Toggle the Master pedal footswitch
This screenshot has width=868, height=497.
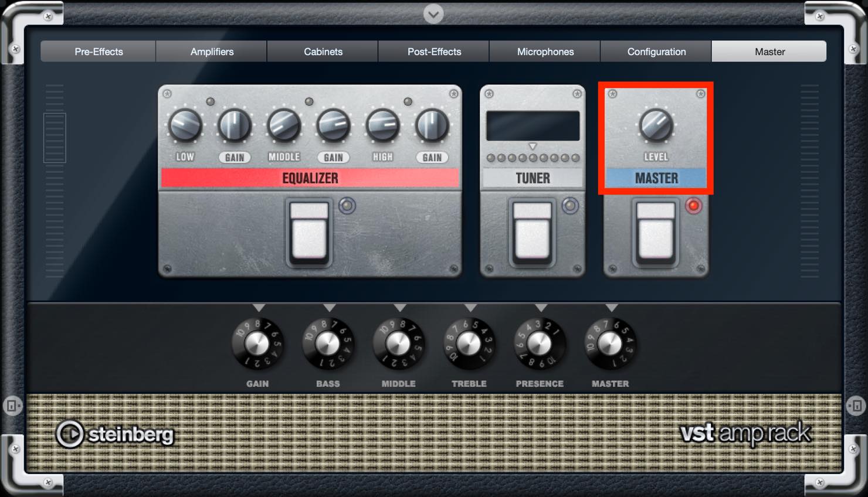point(656,232)
